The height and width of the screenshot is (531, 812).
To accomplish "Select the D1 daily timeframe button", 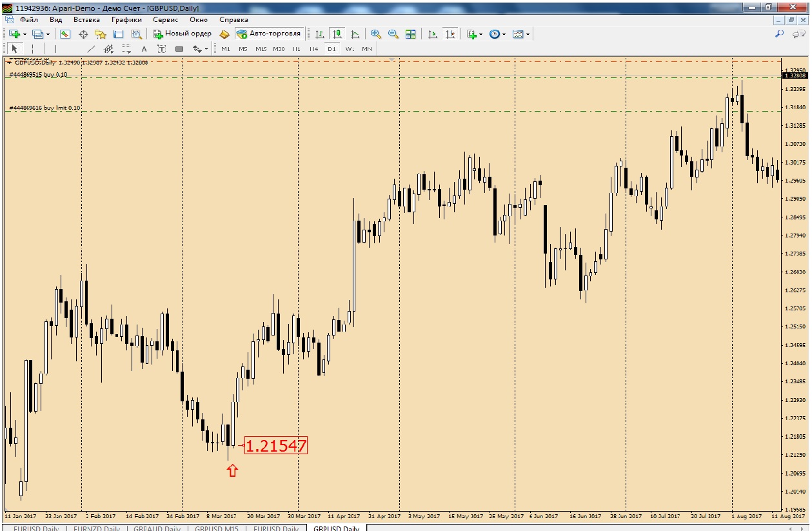I will click(x=332, y=48).
